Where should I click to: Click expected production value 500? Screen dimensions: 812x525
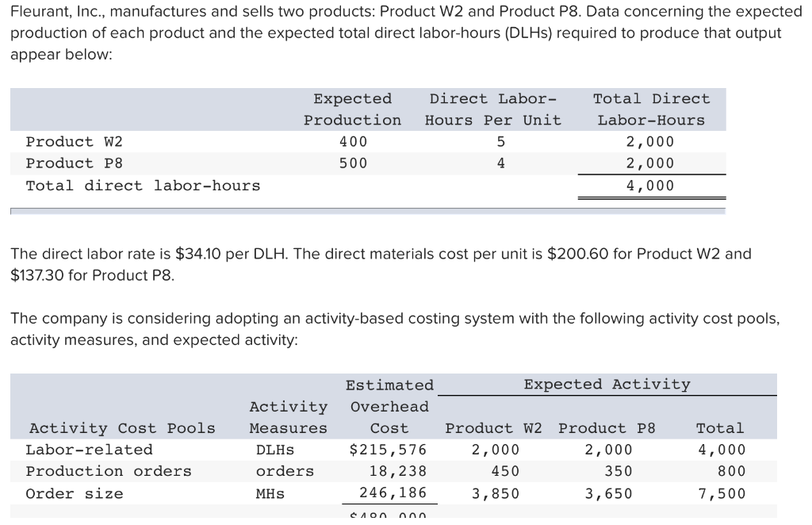tap(353, 163)
